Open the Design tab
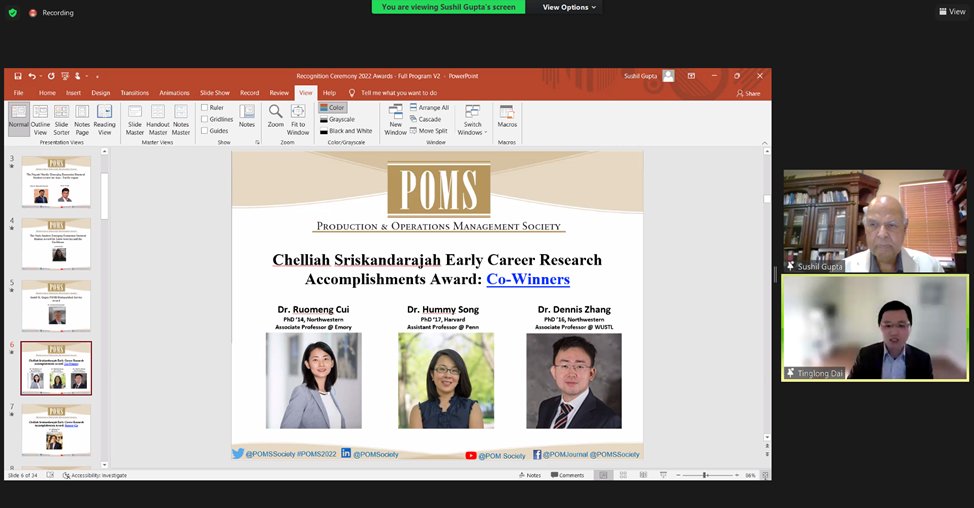 coord(101,93)
